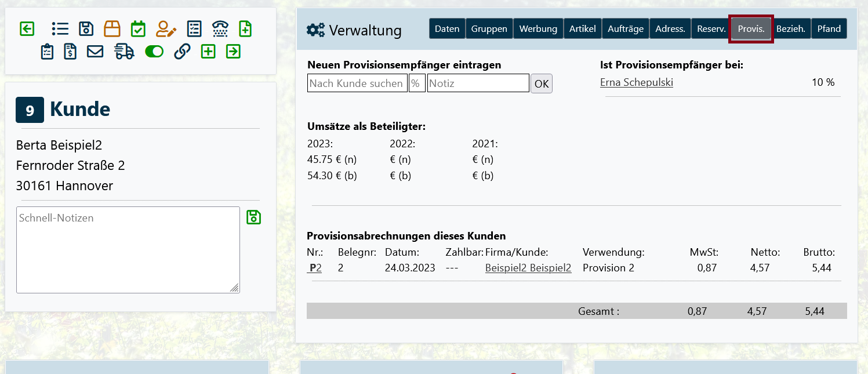The width and height of the screenshot is (868, 374).
Task: Click the orange package box icon
Action: click(112, 28)
